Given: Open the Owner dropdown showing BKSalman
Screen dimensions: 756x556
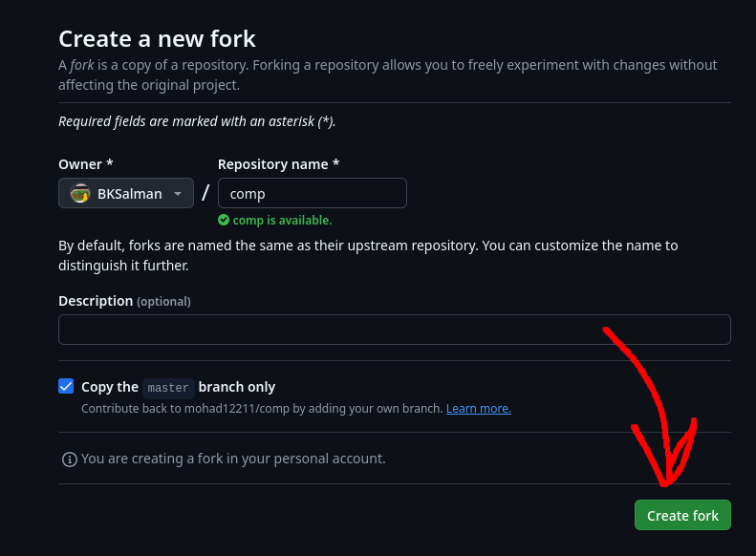Looking at the screenshot, I should (x=126, y=193).
